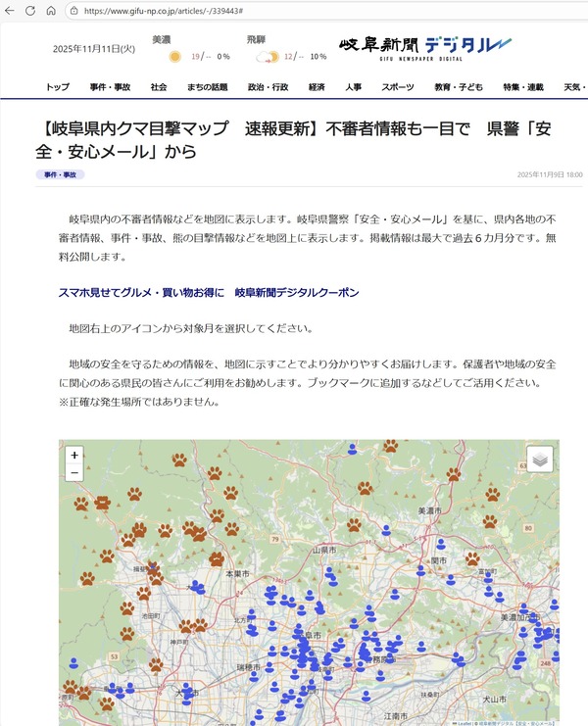Go to the 政治・行政 section
Screen dimensions: 588x726
pos(269,87)
